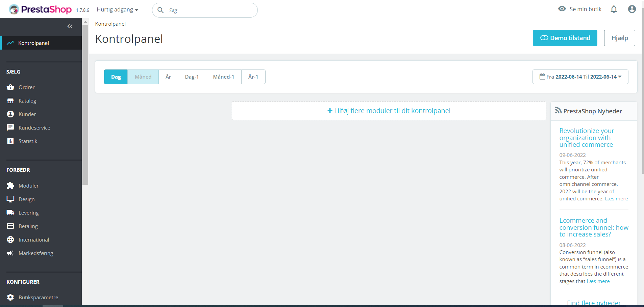The width and height of the screenshot is (644, 307).
Task: Click the search magnifier icon
Action: pos(160,10)
